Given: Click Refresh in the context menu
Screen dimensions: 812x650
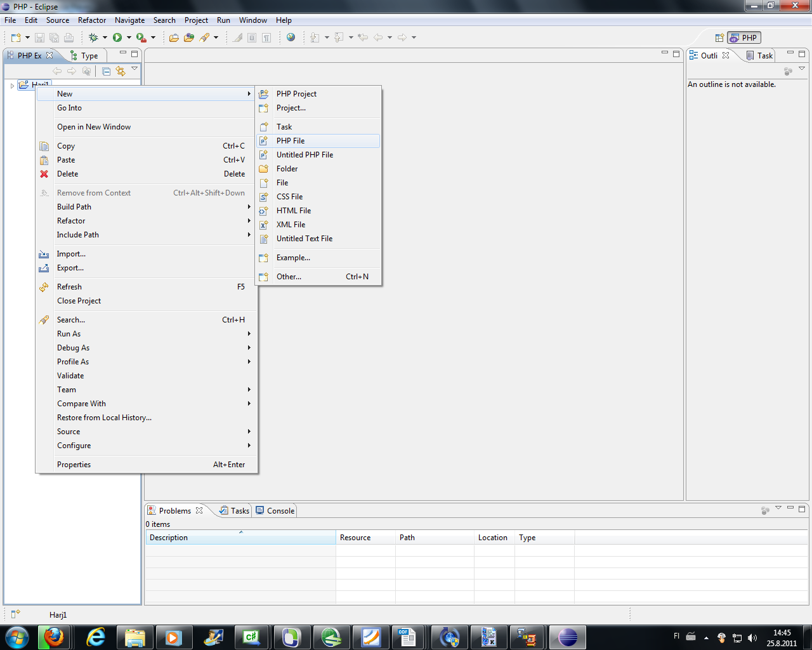Looking at the screenshot, I should click(x=147, y=287).
